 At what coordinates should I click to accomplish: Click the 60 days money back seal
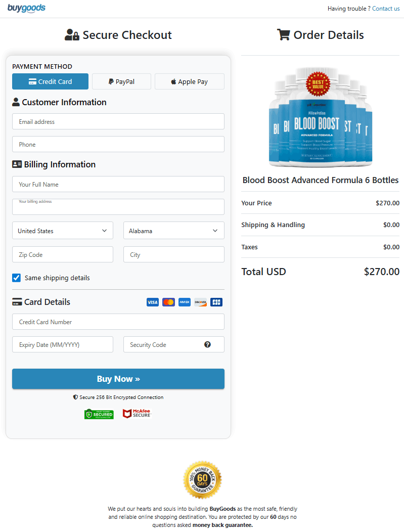tap(202, 479)
